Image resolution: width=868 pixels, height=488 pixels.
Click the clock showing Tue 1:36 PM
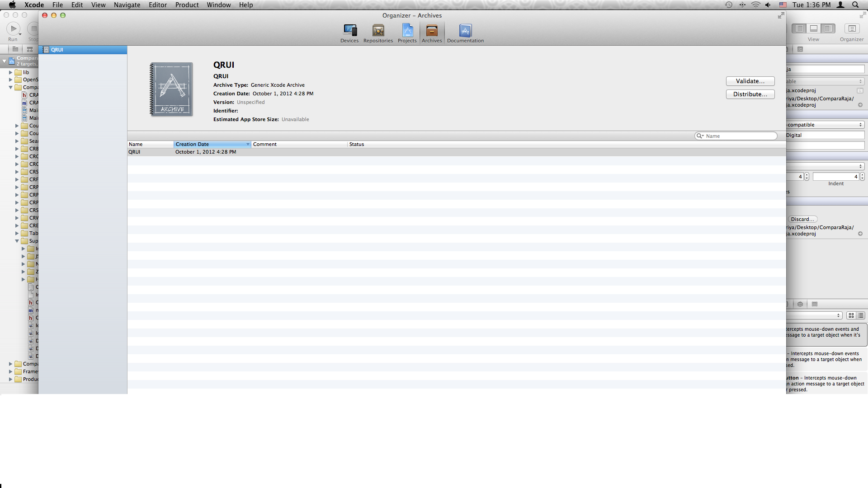pos(811,5)
